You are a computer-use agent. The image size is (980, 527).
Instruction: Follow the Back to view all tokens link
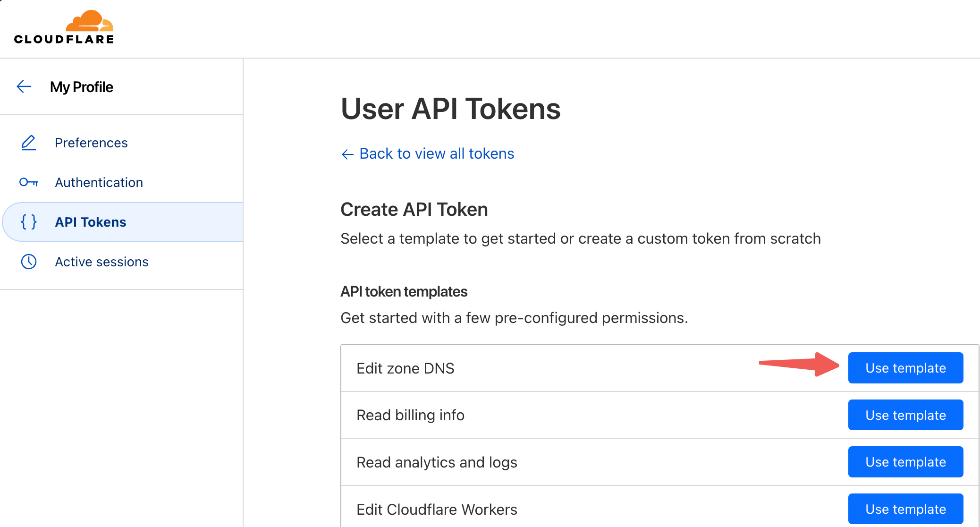pyautogui.click(x=436, y=154)
